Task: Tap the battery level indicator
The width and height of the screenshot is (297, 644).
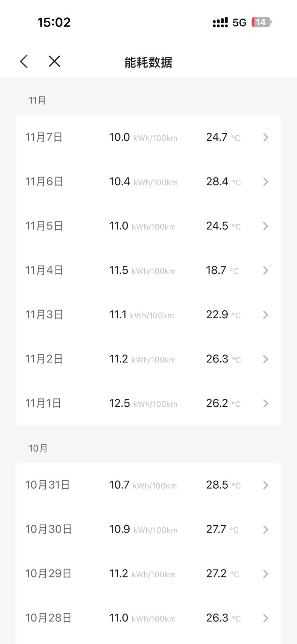Action: [x=261, y=22]
